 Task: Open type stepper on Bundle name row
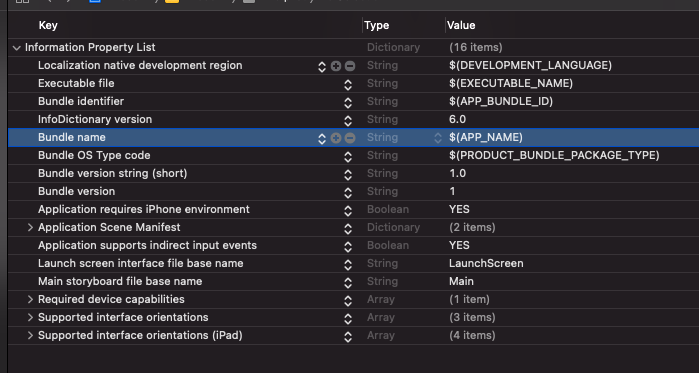[438, 138]
